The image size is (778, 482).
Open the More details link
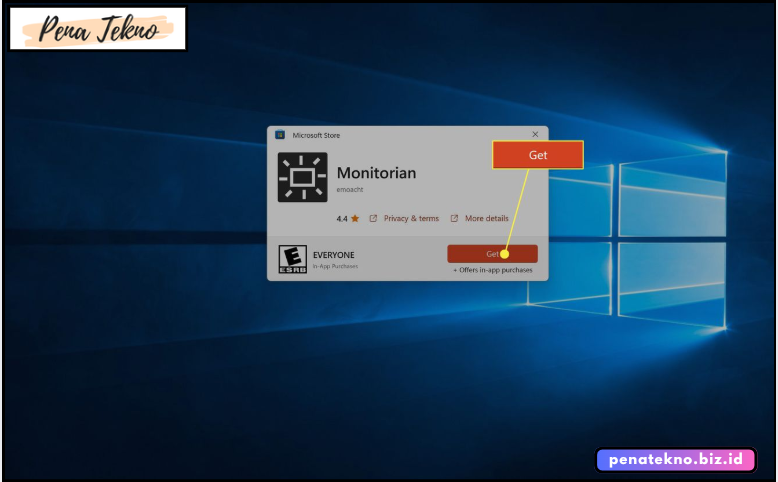click(x=486, y=218)
